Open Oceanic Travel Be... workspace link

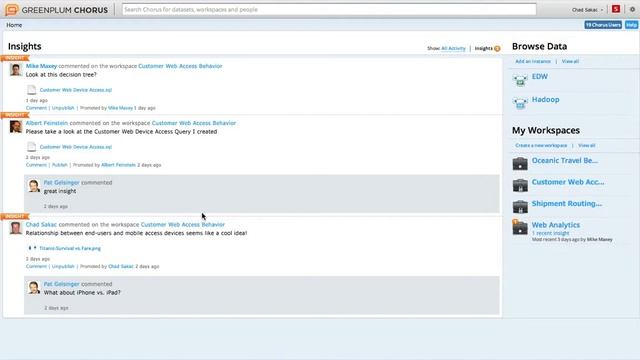click(564, 160)
